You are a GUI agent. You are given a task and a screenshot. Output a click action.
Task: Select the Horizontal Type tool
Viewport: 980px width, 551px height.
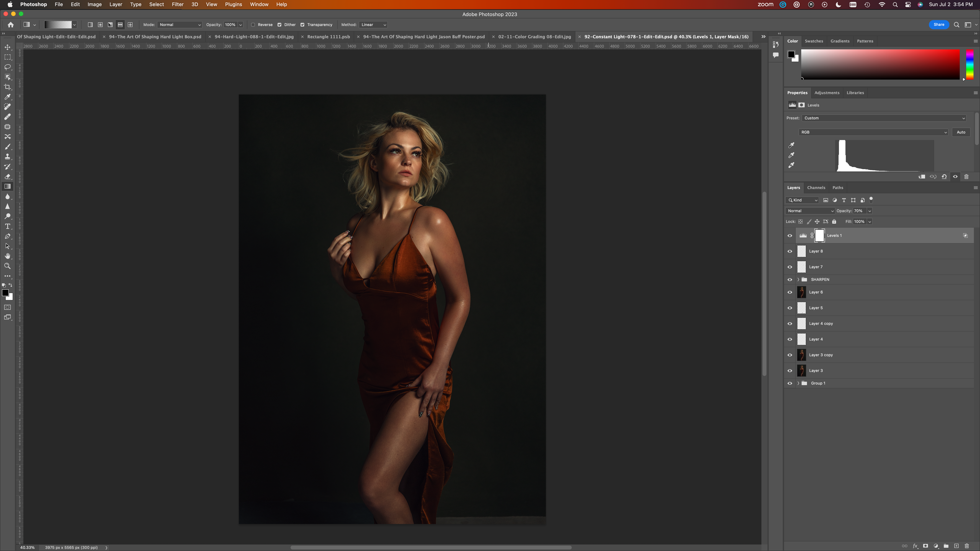8,226
